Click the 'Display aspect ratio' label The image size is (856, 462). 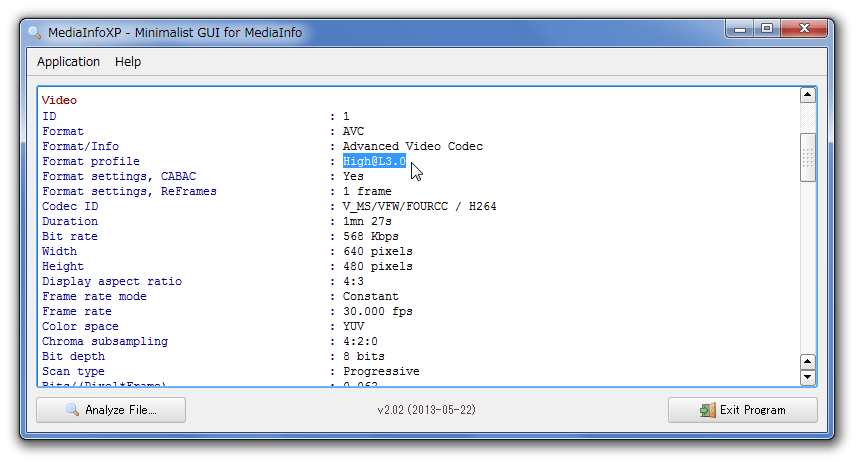pos(112,281)
